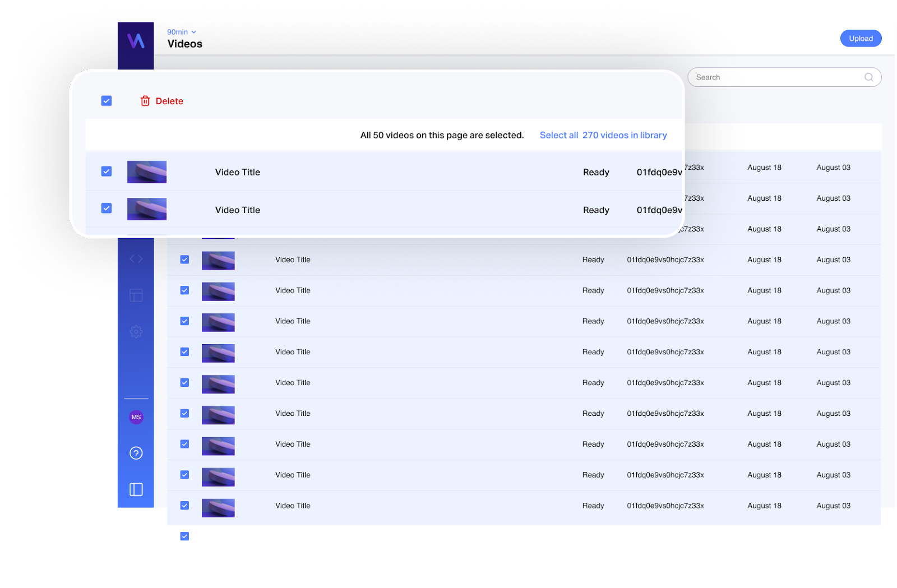Open help with the question mark icon
897x588 pixels.
(x=136, y=453)
